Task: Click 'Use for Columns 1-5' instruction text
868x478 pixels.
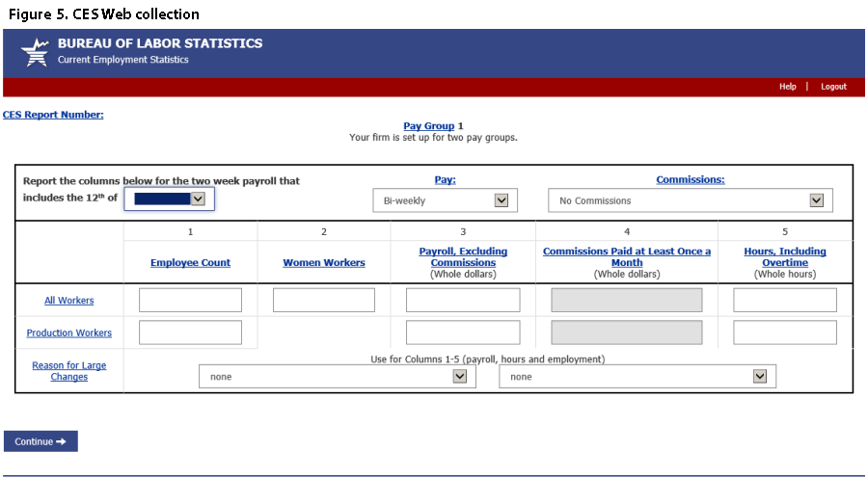Action: point(488,359)
